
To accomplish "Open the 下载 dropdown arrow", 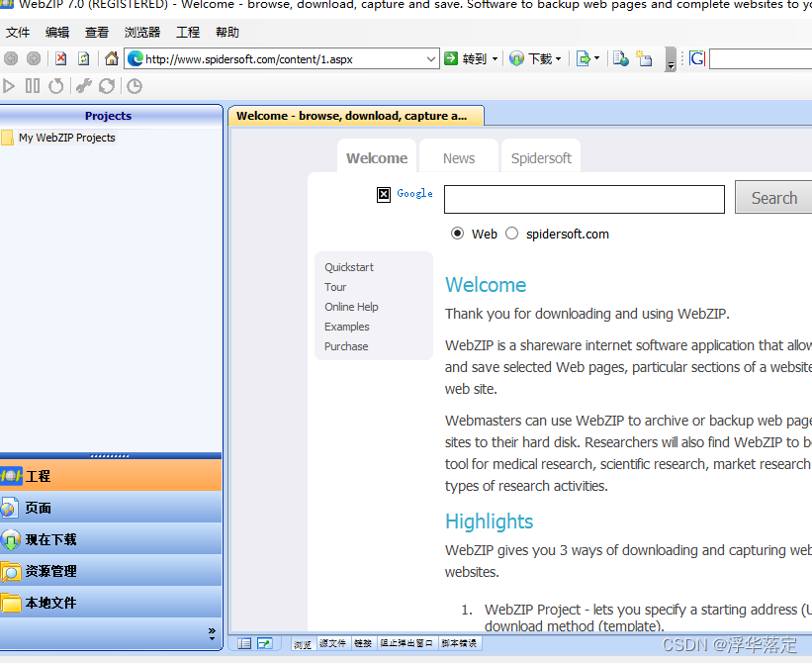I will coord(558,59).
